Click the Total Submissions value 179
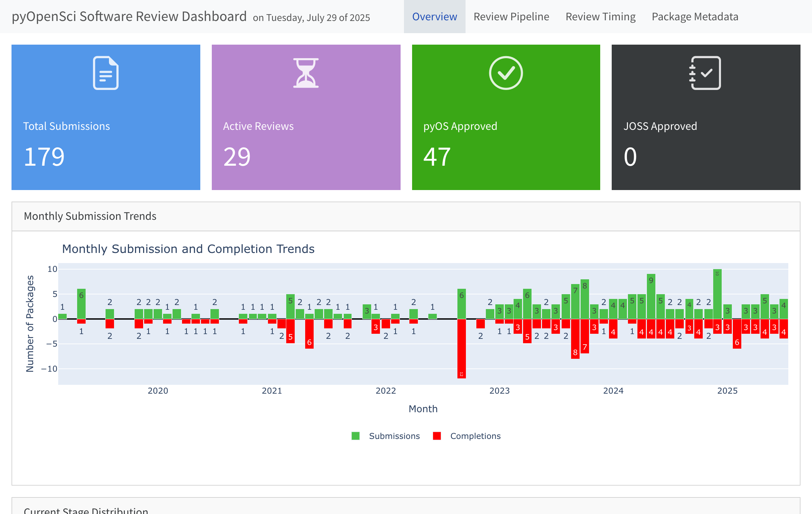812x514 pixels. point(44,157)
